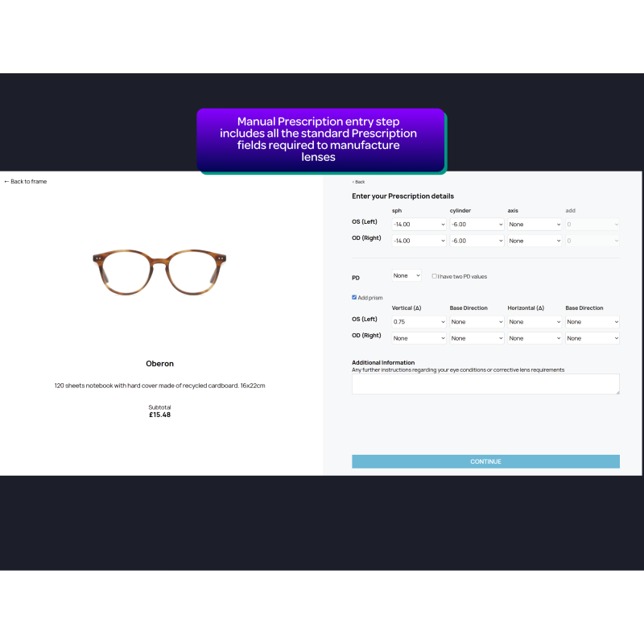
Task: Open OS (Left) cylinder dropdown
Action: (x=477, y=225)
